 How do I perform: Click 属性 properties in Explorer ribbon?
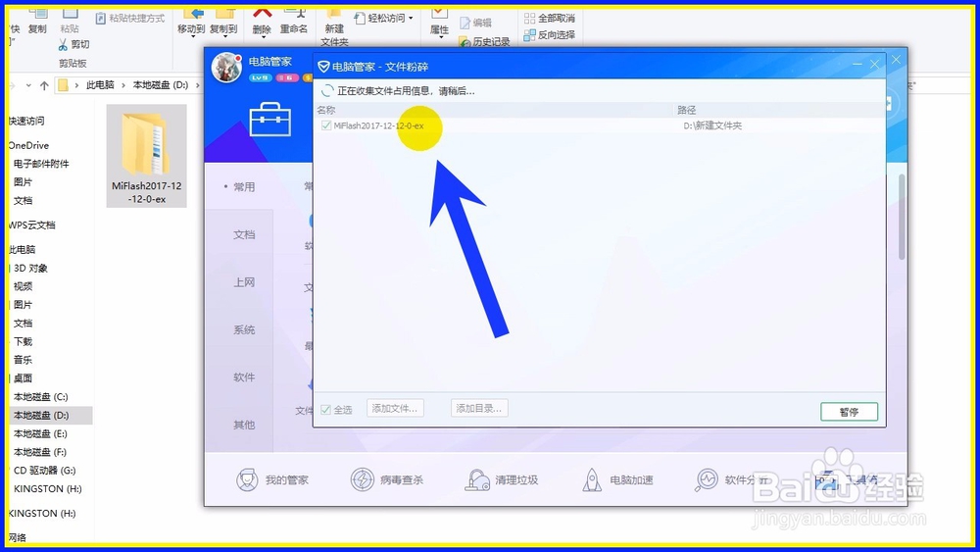pos(439,23)
